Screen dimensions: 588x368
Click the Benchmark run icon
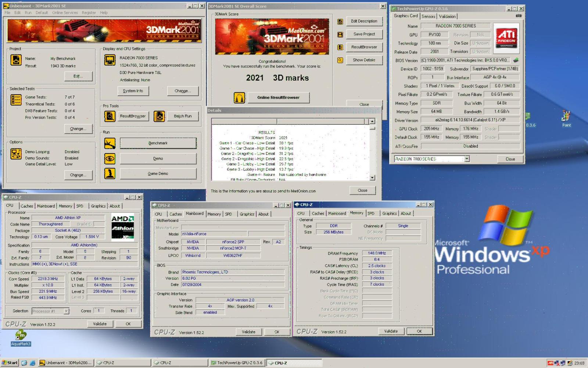point(110,143)
